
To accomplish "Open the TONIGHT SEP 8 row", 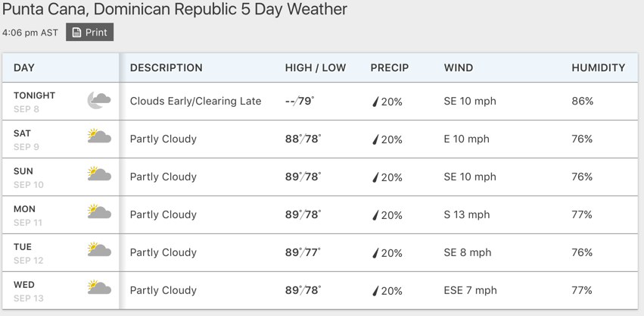I will (320, 102).
